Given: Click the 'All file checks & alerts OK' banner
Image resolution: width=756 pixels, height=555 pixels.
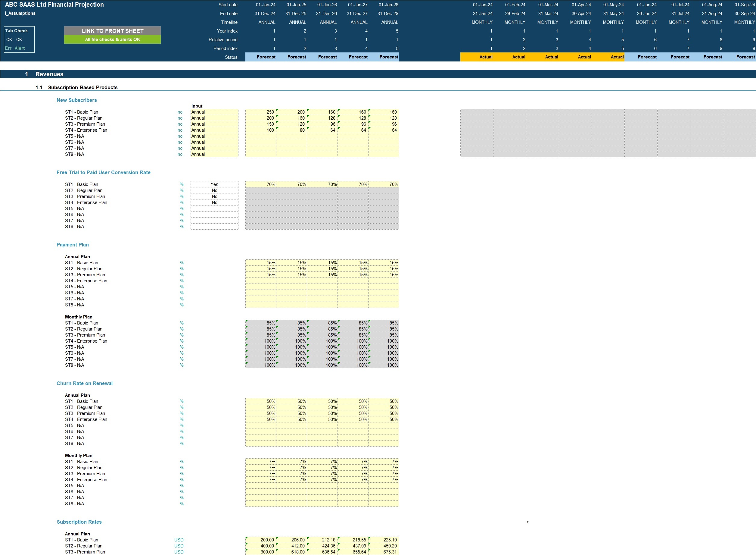Looking at the screenshot, I should [x=113, y=39].
